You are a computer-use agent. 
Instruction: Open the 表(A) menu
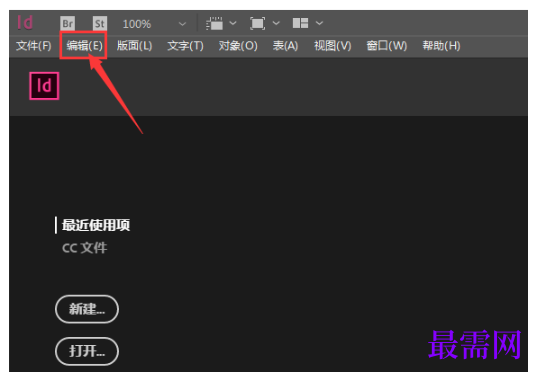(x=285, y=45)
